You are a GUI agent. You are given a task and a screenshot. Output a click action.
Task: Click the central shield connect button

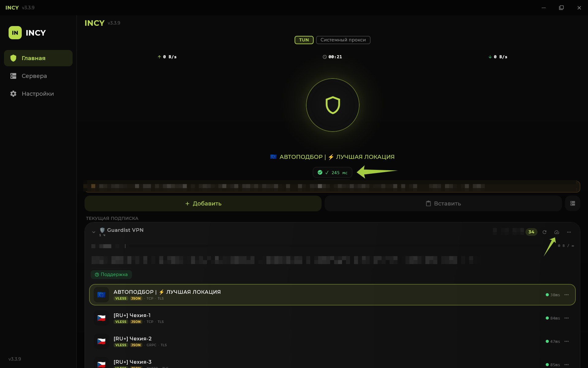tap(333, 105)
